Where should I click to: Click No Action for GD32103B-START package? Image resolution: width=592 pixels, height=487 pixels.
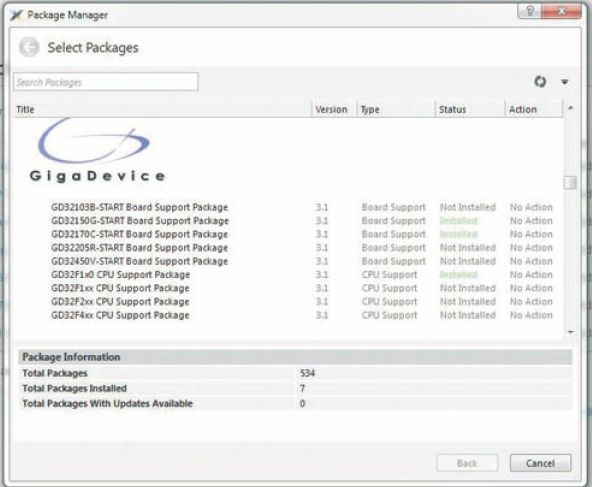pos(531,207)
